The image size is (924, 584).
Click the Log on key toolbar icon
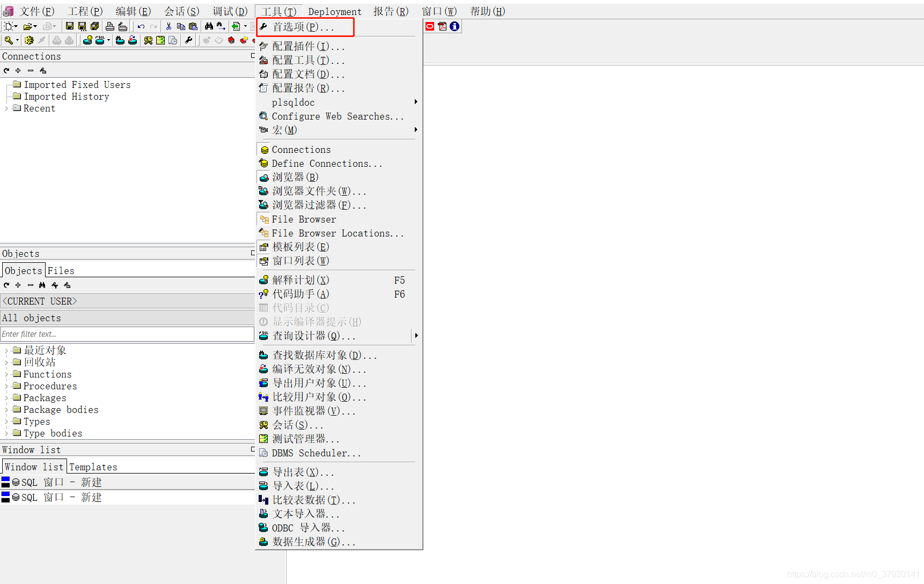click(9, 40)
